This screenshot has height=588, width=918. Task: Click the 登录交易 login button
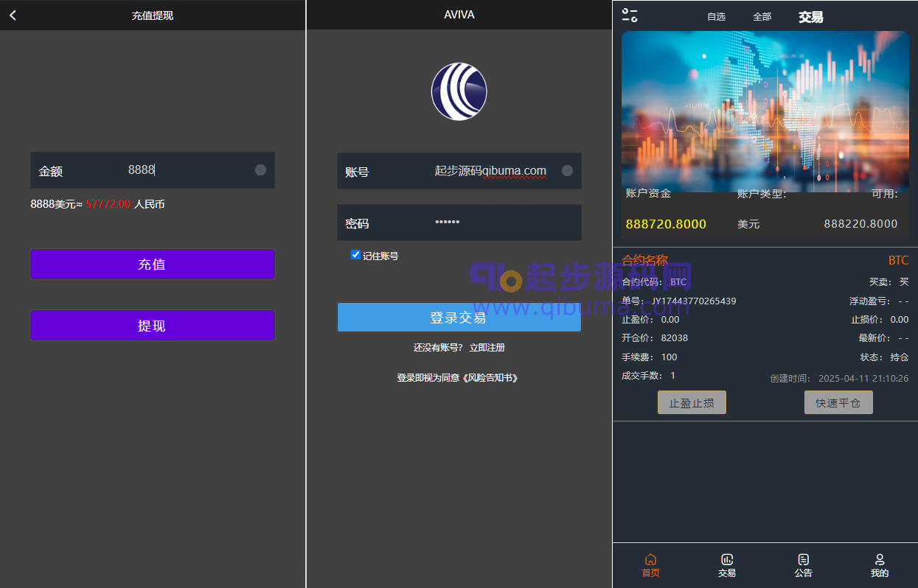(459, 318)
